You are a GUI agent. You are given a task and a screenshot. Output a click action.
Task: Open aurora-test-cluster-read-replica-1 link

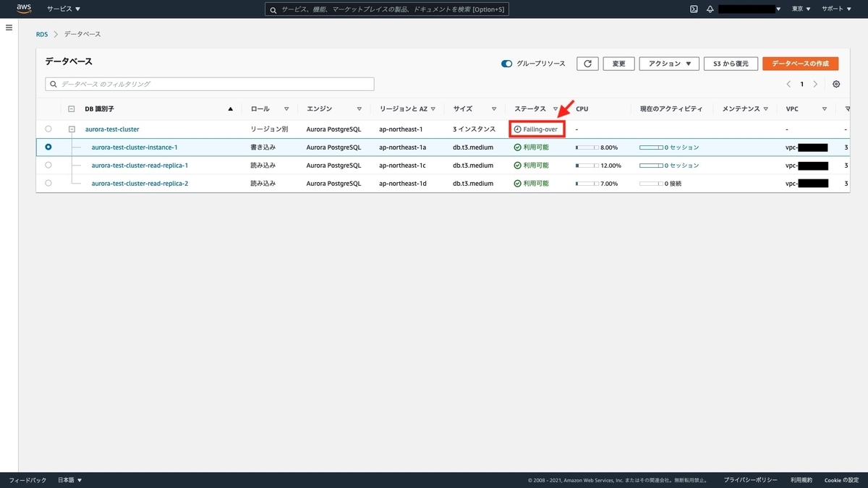pyautogui.click(x=140, y=166)
